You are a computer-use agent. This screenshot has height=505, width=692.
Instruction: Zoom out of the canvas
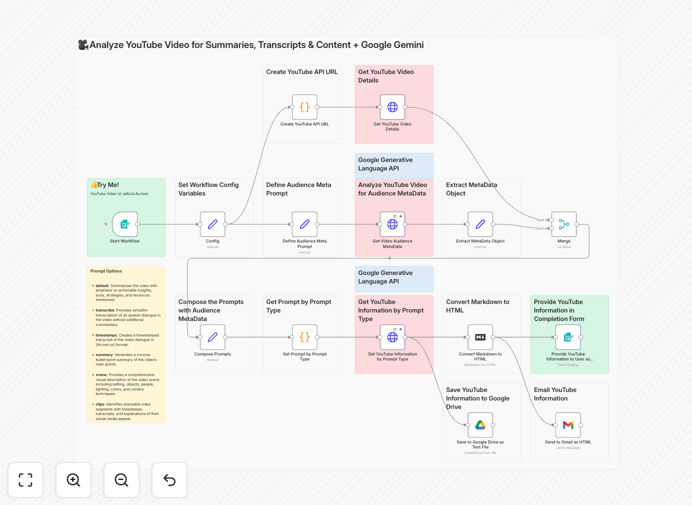tap(121, 480)
